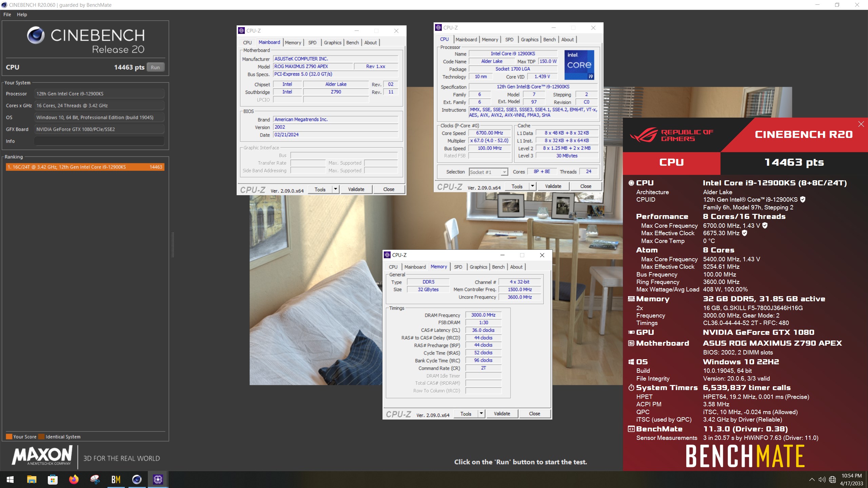The height and width of the screenshot is (488, 868).
Task: Switch to the Cinebench taskbar icon
Action: coord(137,480)
